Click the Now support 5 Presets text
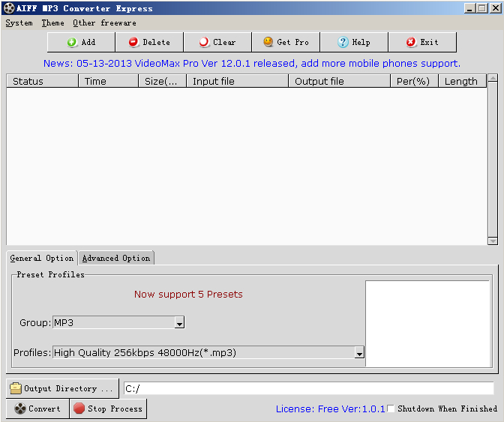 (188, 294)
